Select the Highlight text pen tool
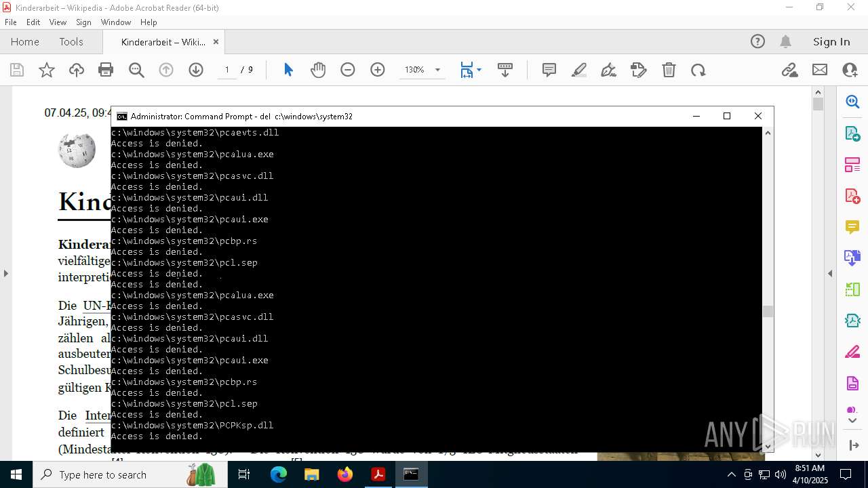This screenshot has height=488, width=868. (x=579, y=70)
